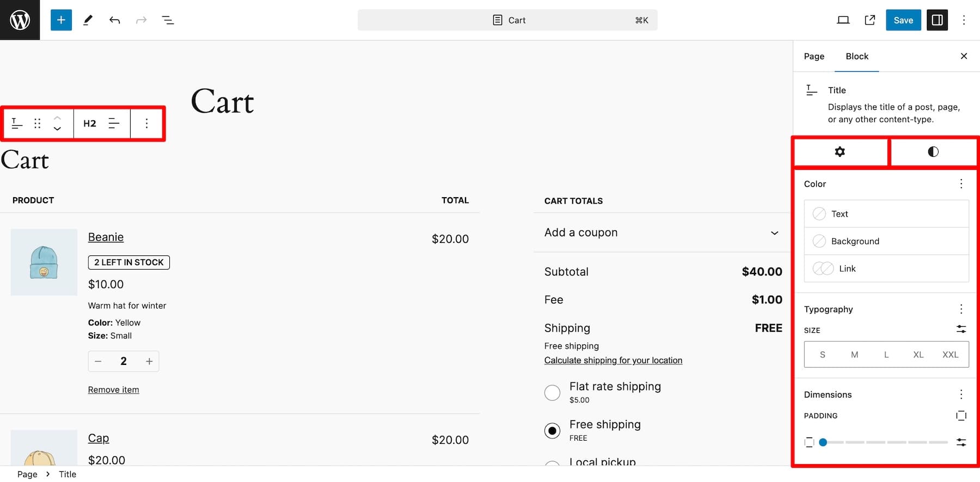Expand the Add a coupon section
The height and width of the screenshot is (482, 980).
(661, 233)
